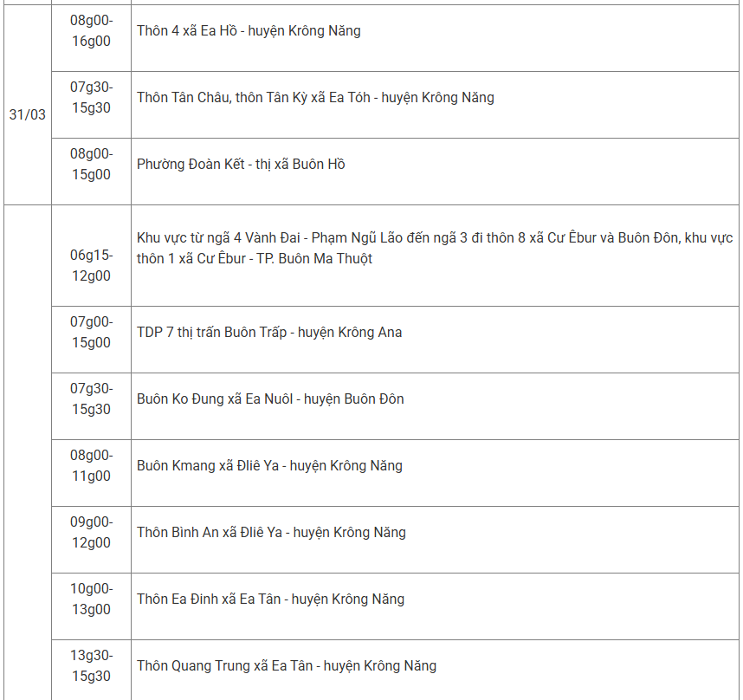Image resolution: width=743 pixels, height=700 pixels.
Task: Click Phường Đoàn Kết - thị xã Buôn Hồ
Action: [241, 165]
